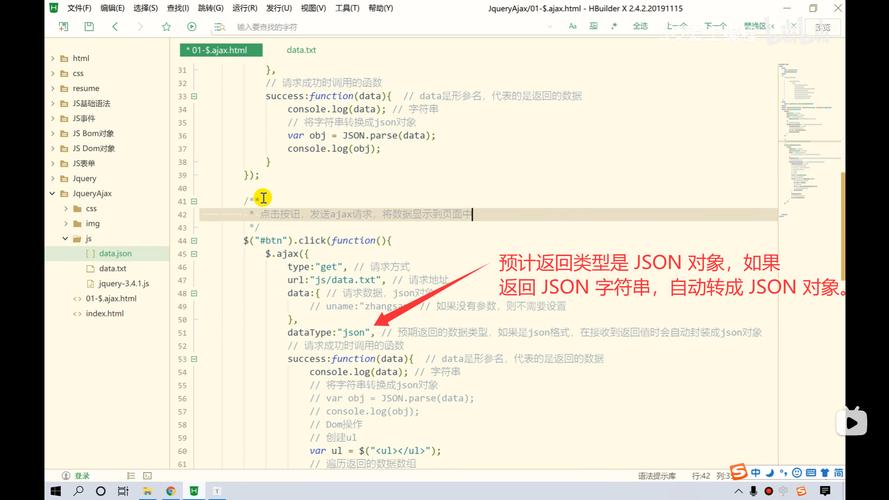Click the 预览 preview button at top right

pos(823,27)
